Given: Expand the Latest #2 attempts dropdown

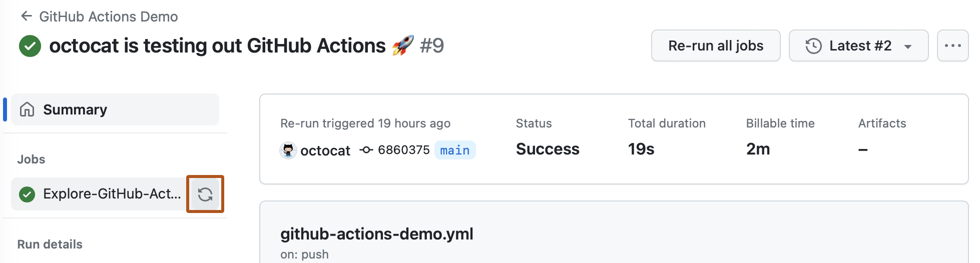Looking at the screenshot, I should [858, 45].
